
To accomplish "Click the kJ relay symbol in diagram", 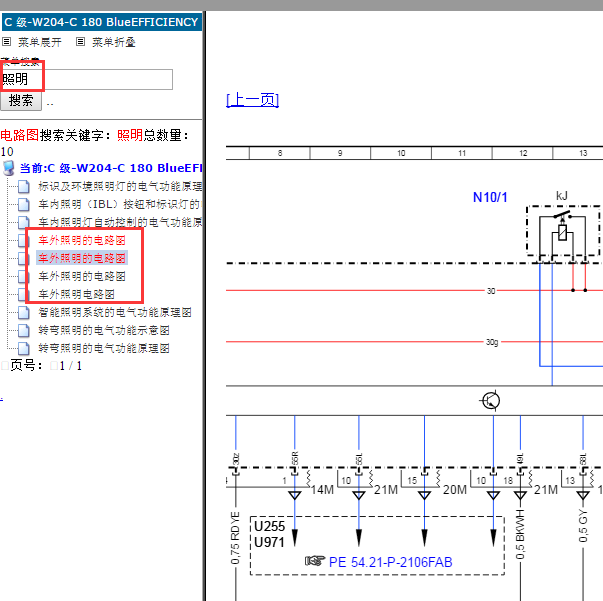I will point(563,231).
